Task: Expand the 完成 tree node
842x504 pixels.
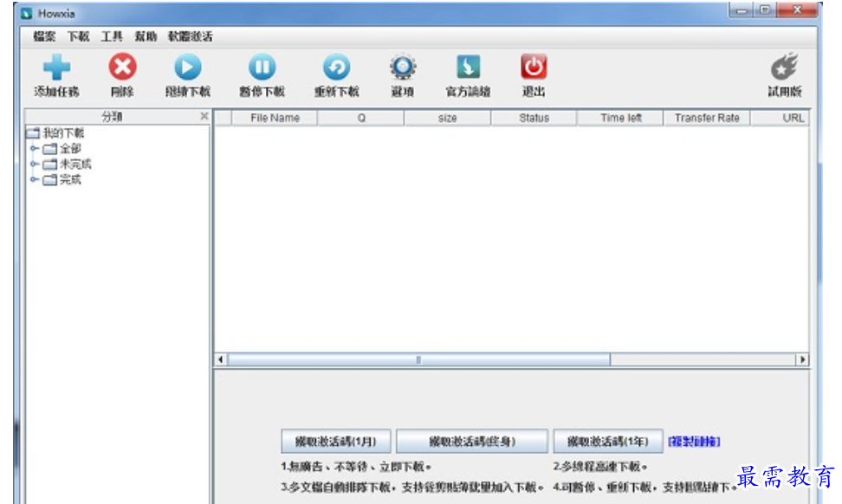Action: click(x=35, y=179)
